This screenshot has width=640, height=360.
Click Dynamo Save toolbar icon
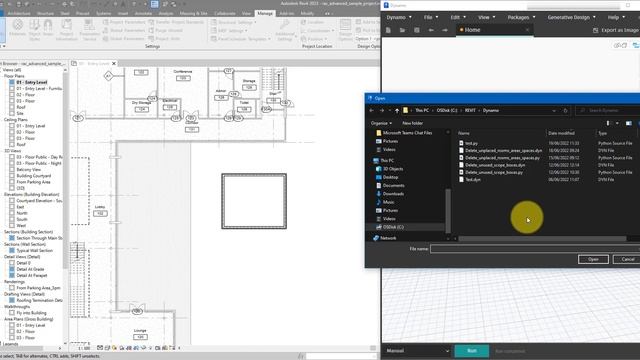417,30
